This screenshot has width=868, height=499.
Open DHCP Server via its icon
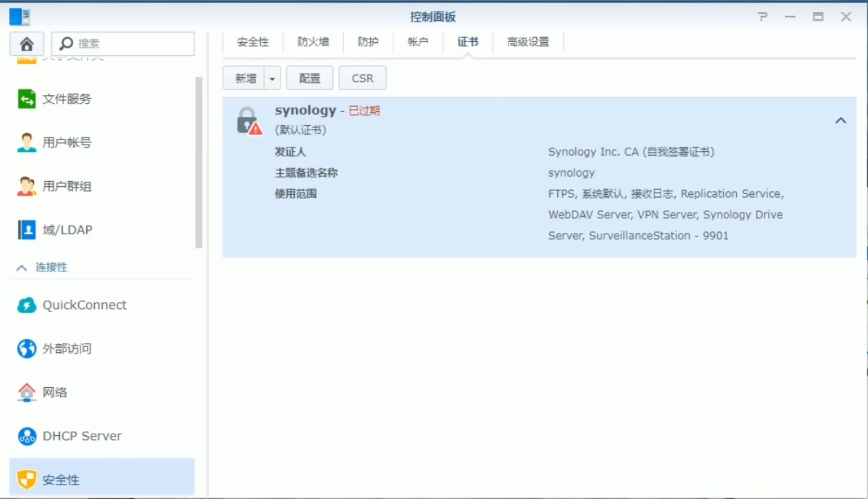pos(26,436)
